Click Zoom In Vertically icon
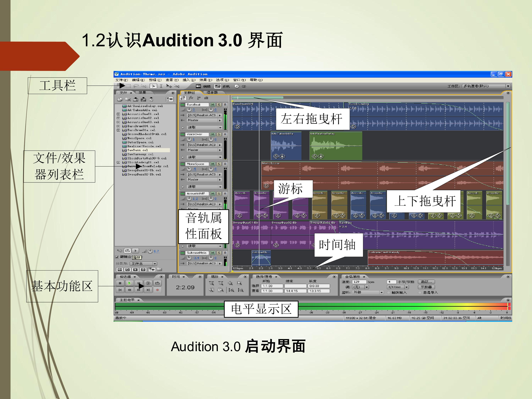This screenshot has width=532, height=399. point(231,290)
